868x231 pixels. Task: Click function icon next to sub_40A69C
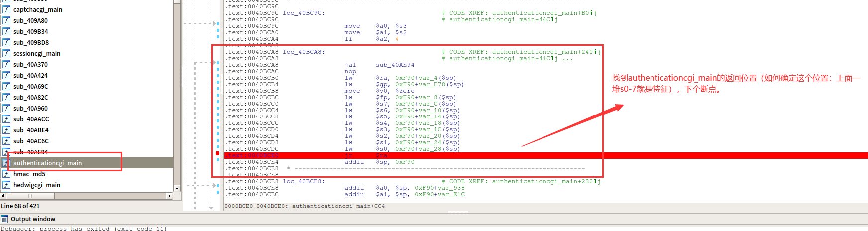(x=6, y=86)
